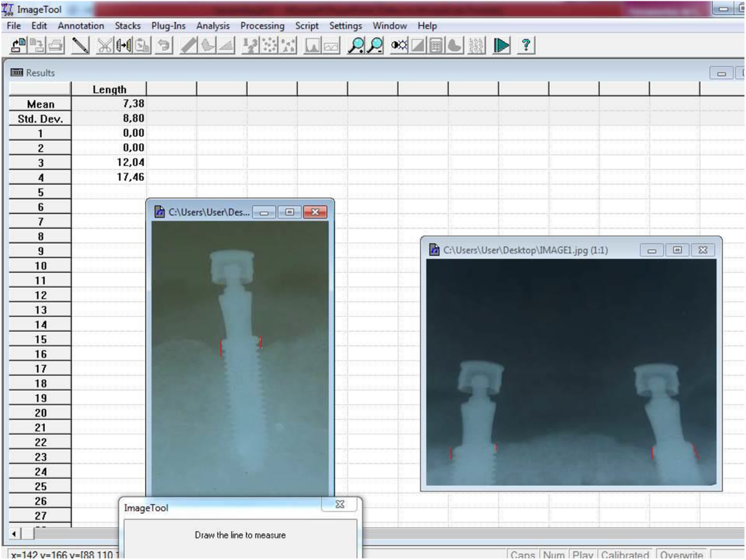Select the area polygon measurement tool
The width and height of the screenshot is (746, 560).
[x=207, y=46]
